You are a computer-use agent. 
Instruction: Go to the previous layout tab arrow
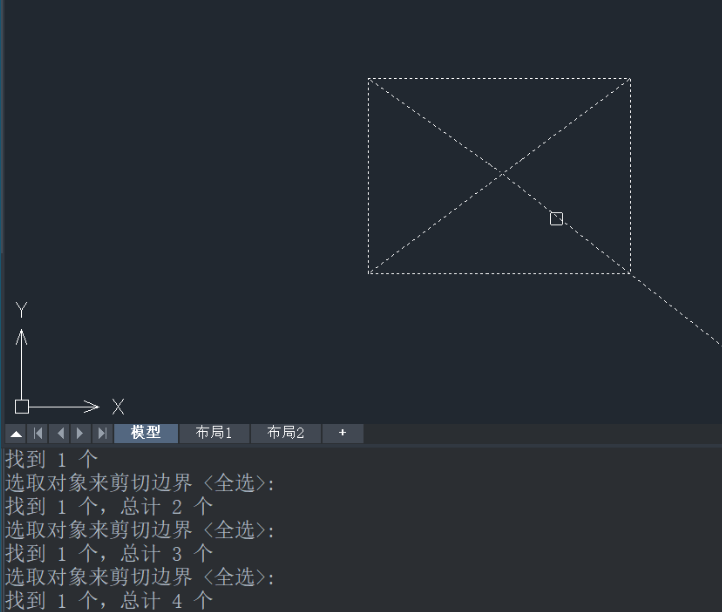click(59, 434)
